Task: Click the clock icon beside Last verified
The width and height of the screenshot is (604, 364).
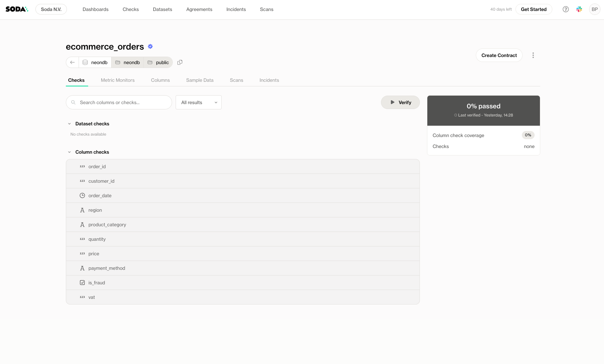Action: point(456,115)
